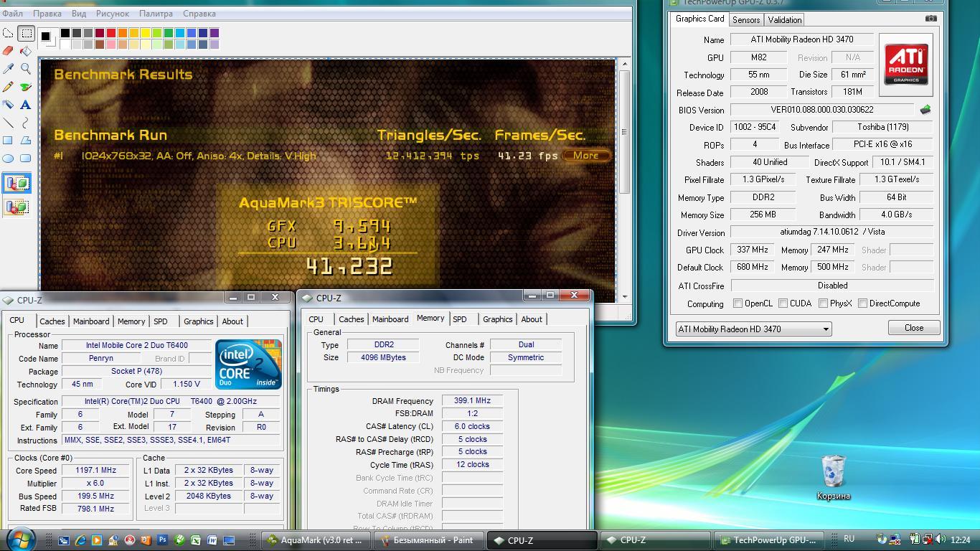Select the rectangular Select tool in Paint
Image resolution: width=980 pixels, height=551 pixels.
(x=26, y=33)
